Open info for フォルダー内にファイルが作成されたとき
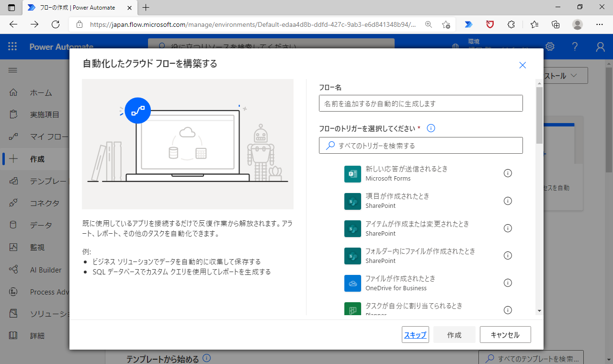This screenshot has width=613, height=364. (508, 255)
